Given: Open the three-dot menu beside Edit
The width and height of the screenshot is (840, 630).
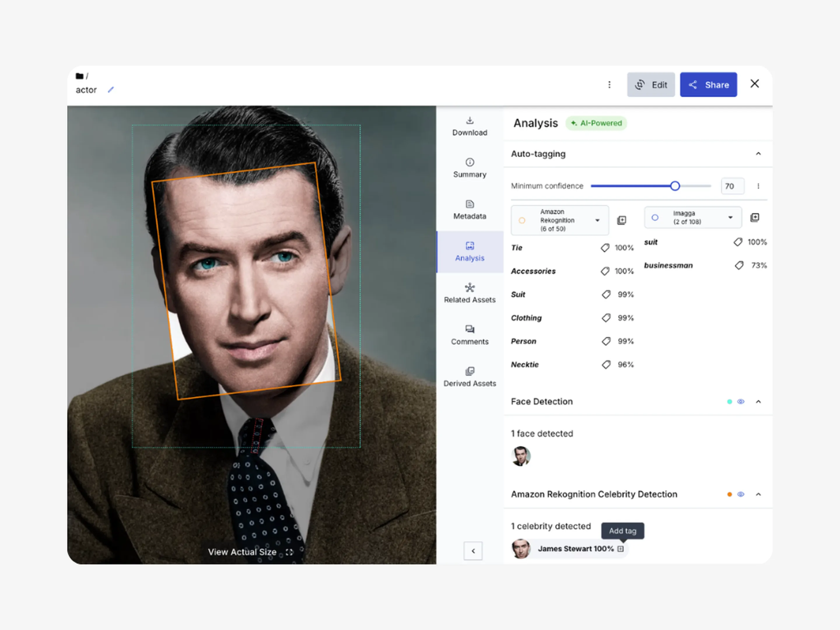Looking at the screenshot, I should pyautogui.click(x=609, y=85).
